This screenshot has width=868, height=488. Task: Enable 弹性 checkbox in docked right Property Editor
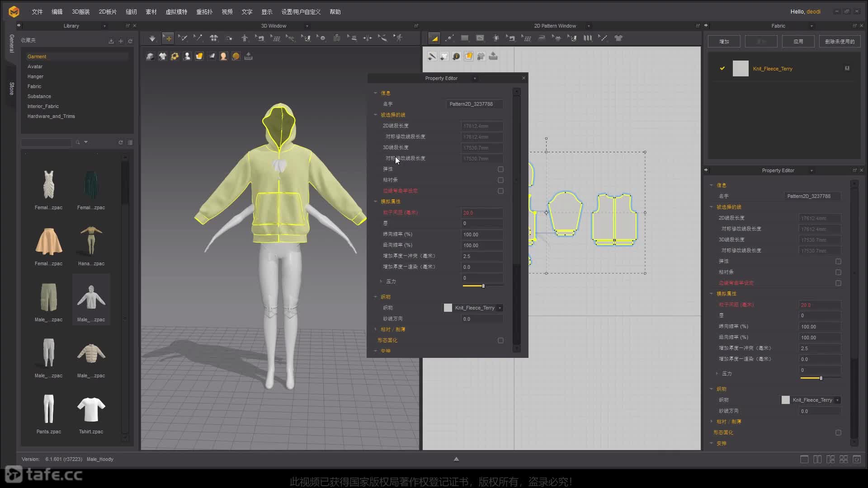pos(838,261)
